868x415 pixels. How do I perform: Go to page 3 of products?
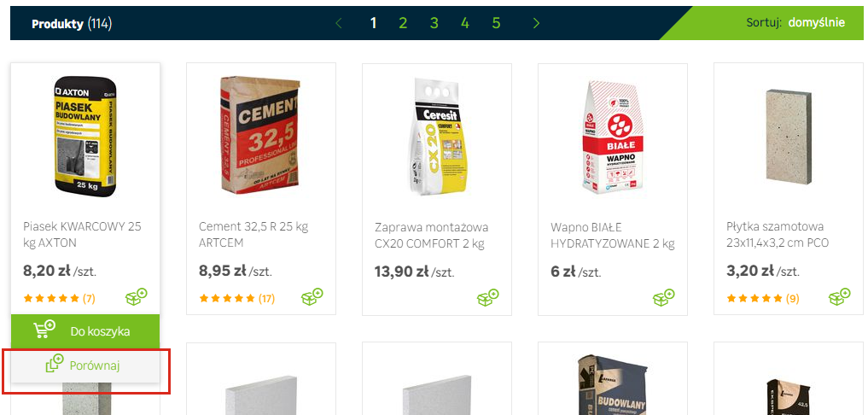tap(434, 23)
